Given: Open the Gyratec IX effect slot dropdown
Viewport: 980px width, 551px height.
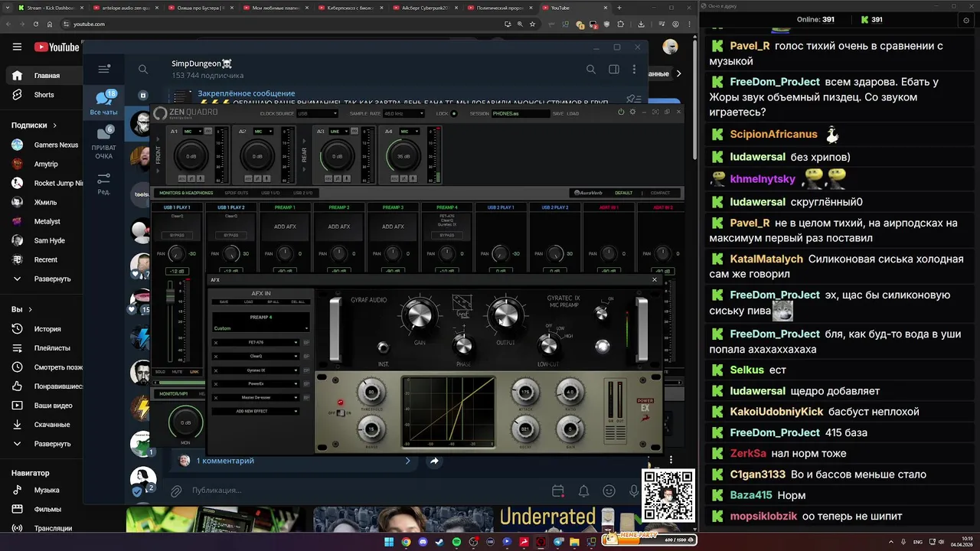Looking at the screenshot, I should [256, 370].
